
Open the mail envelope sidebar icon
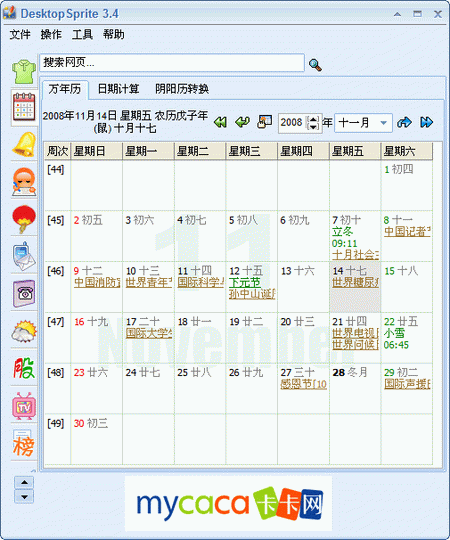24,257
